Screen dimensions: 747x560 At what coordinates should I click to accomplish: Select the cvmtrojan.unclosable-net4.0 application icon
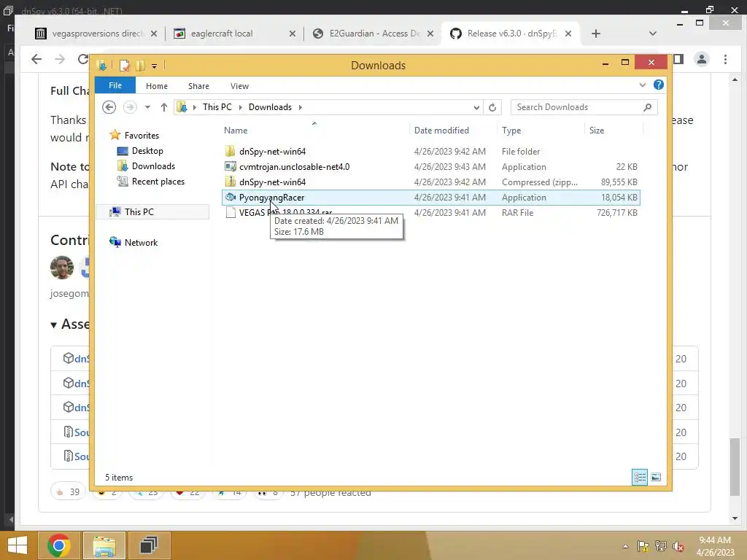231,167
